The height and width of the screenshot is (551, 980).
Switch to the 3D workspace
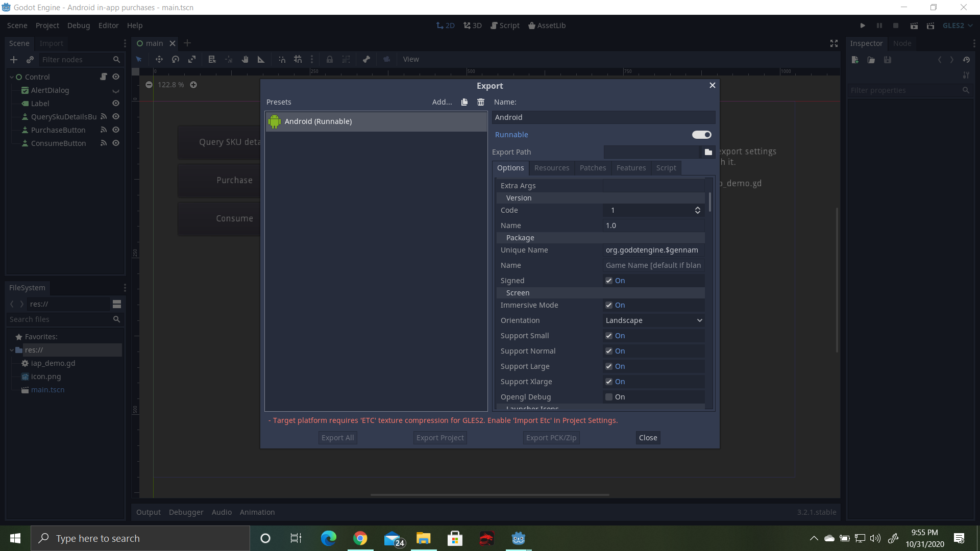tap(473, 26)
